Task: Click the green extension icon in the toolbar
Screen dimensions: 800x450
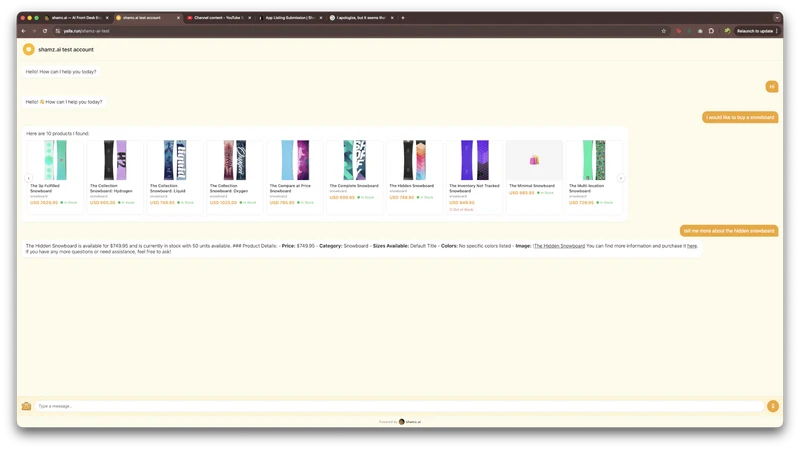Action: (689, 31)
